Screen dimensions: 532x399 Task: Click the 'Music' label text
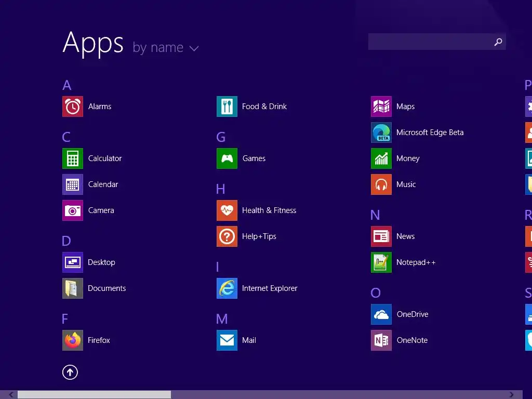406,184
